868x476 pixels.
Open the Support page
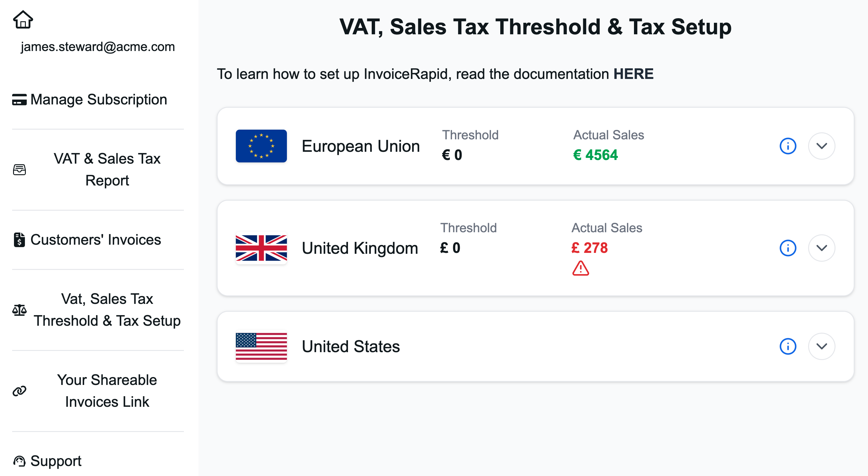coord(56,461)
